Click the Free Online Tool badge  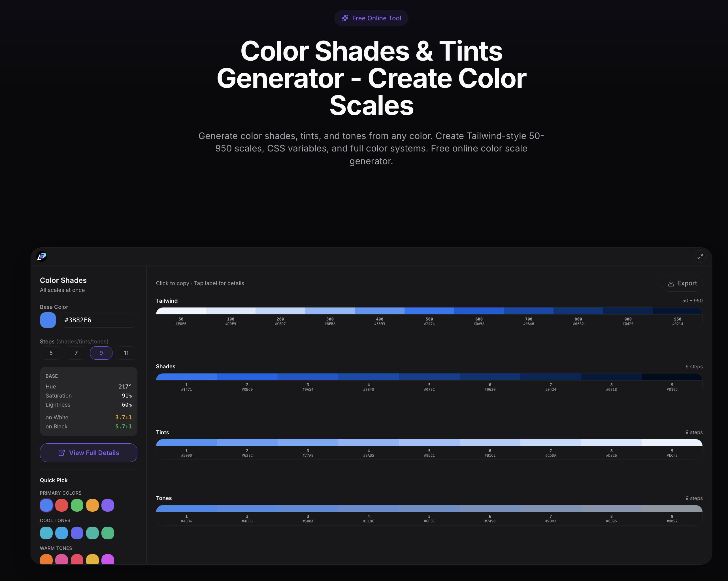click(x=371, y=18)
